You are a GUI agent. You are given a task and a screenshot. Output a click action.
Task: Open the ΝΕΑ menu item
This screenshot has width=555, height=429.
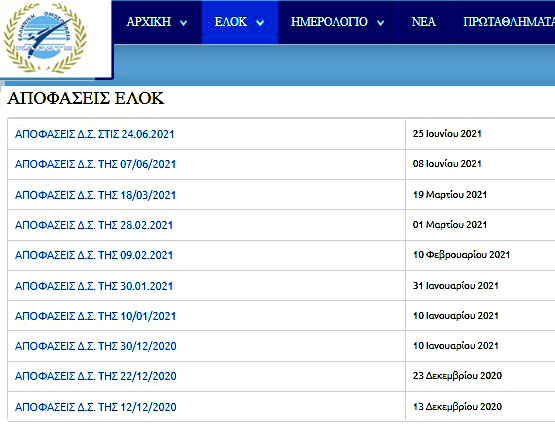(x=423, y=22)
